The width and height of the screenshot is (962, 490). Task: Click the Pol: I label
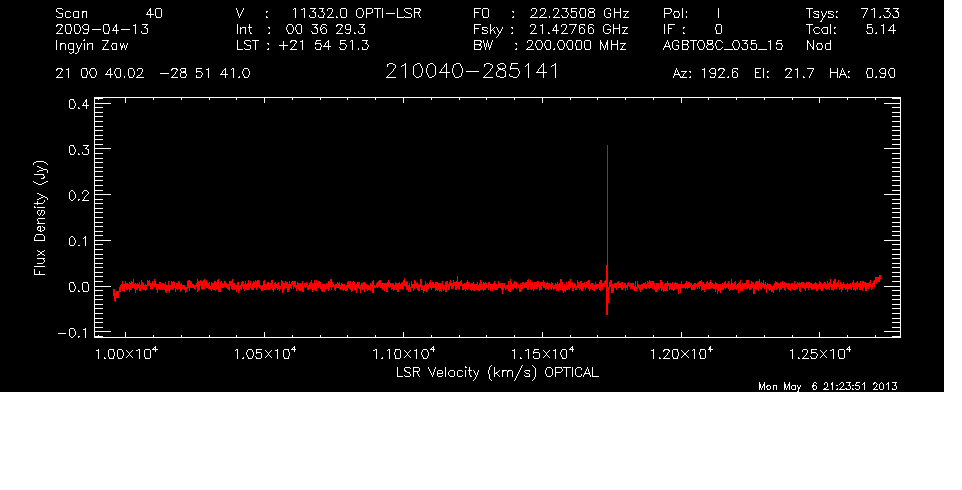(x=691, y=13)
